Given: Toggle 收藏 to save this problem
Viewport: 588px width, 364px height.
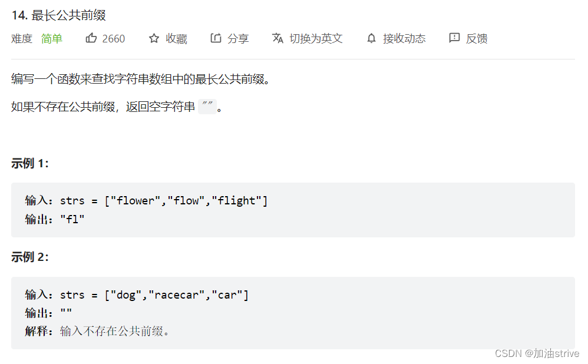Looking at the screenshot, I should click(x=177, y=38).
